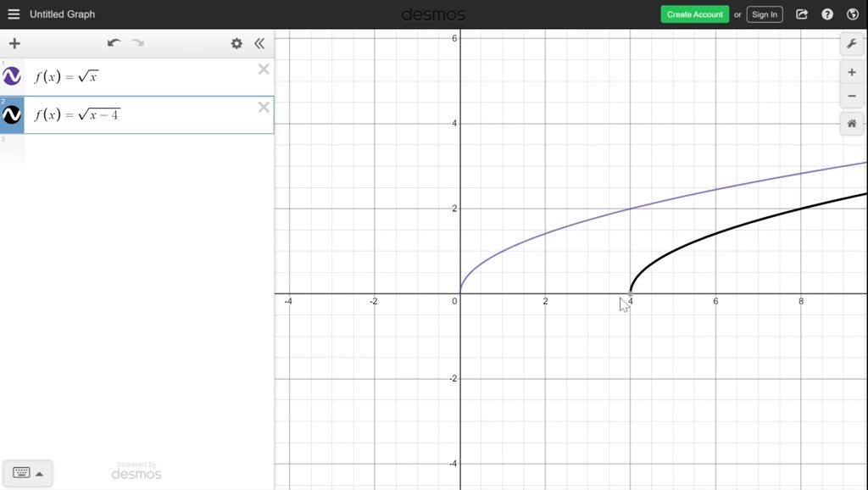Toggle visibility of the black sqrt(x-4) curve
Image resolution: width=868 pixels, height=490 pixels.
[x=12, y=114]
